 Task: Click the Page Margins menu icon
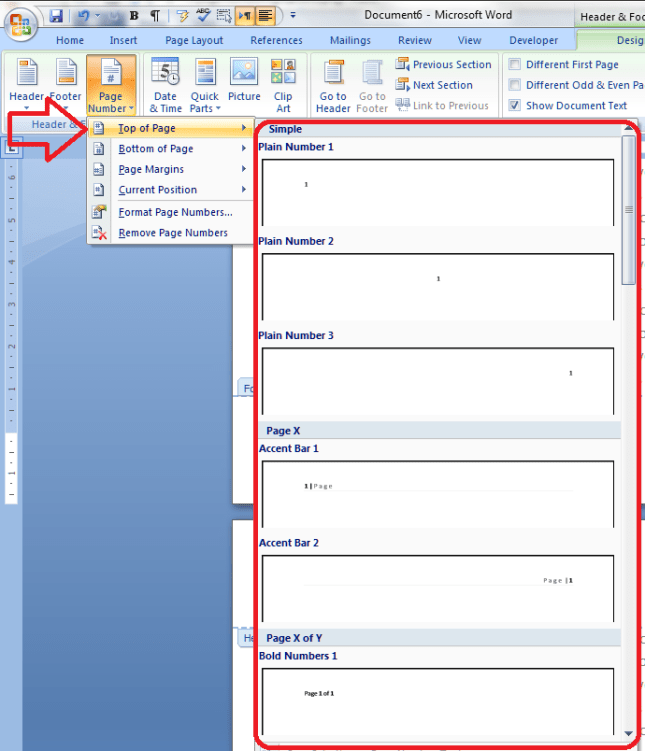(x=99, y=169)
